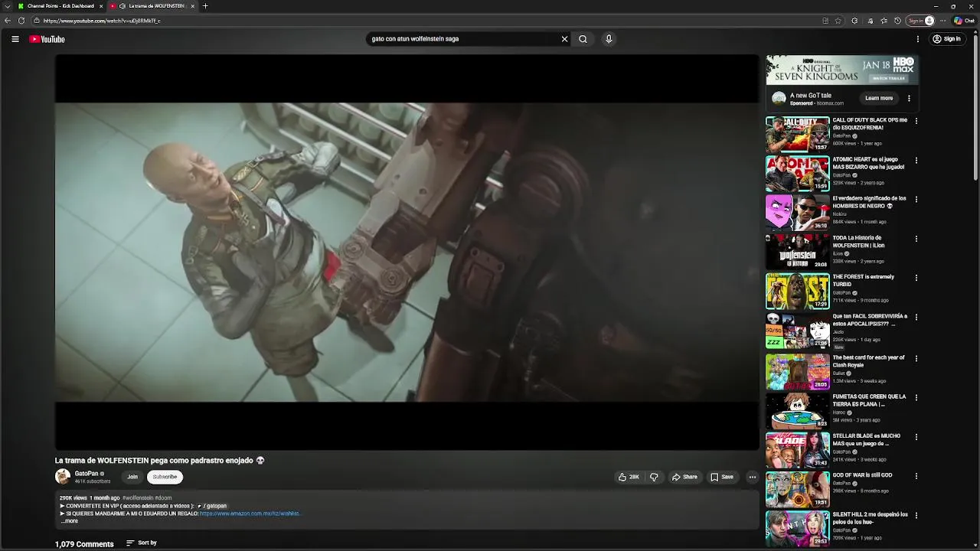
Task: Open THE FOREST is extremely TURBID thumbnail
Action: (798, 292)
